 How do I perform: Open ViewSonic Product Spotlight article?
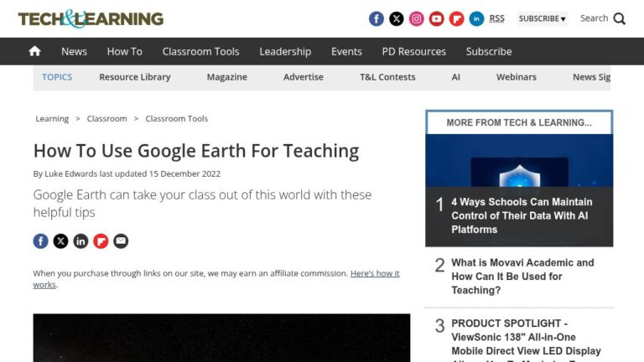pos(526,339)
